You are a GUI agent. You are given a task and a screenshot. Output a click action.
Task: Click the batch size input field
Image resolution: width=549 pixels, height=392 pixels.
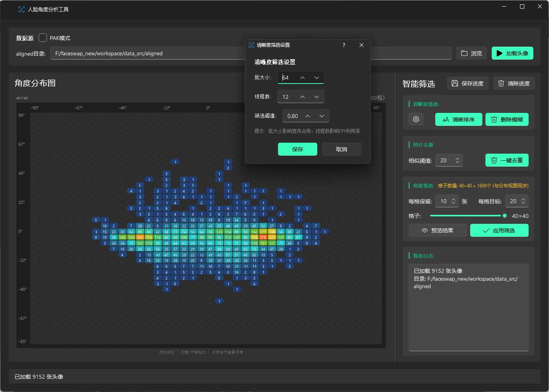(x=287, y=78)
